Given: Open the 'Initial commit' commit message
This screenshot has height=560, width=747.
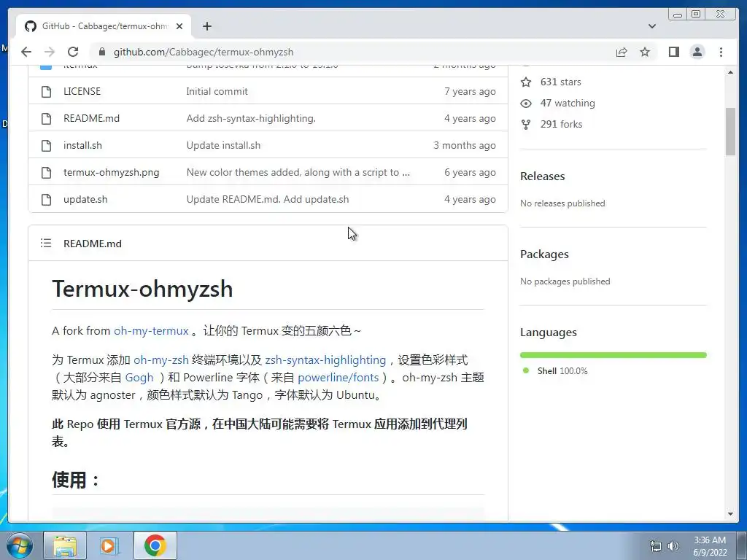Looking at the screenshot, I should coord(217,91).
